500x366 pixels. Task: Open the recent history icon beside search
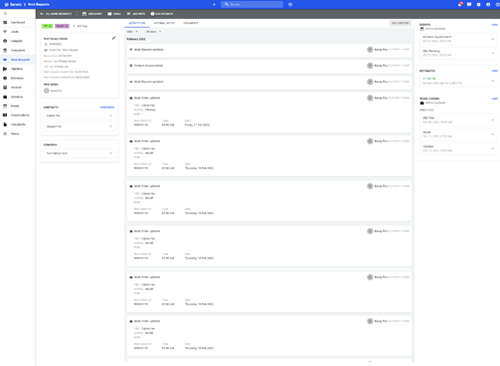tap(290, 4)
